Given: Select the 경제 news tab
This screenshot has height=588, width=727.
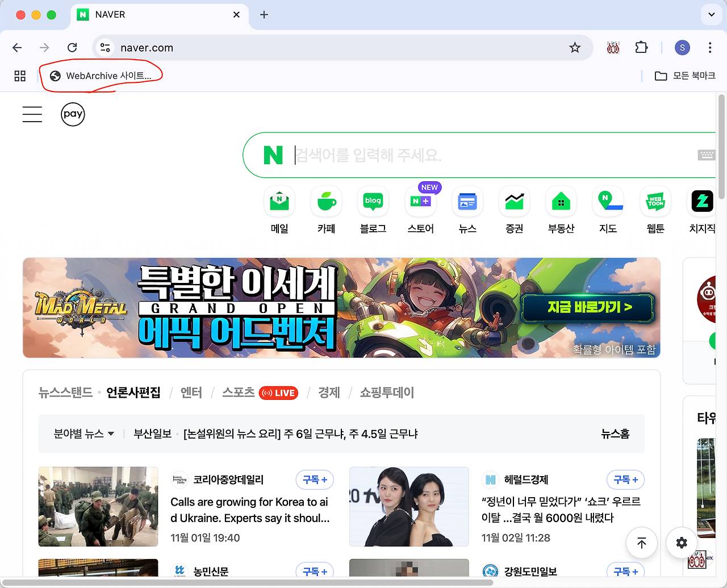Looking at the screenshot, I should [329, 393].
